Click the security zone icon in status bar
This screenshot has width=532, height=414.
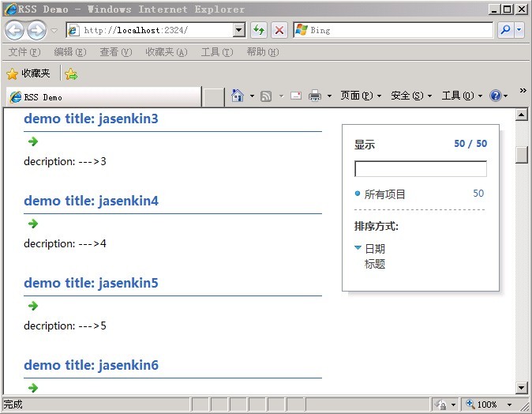tap(441, 405)
